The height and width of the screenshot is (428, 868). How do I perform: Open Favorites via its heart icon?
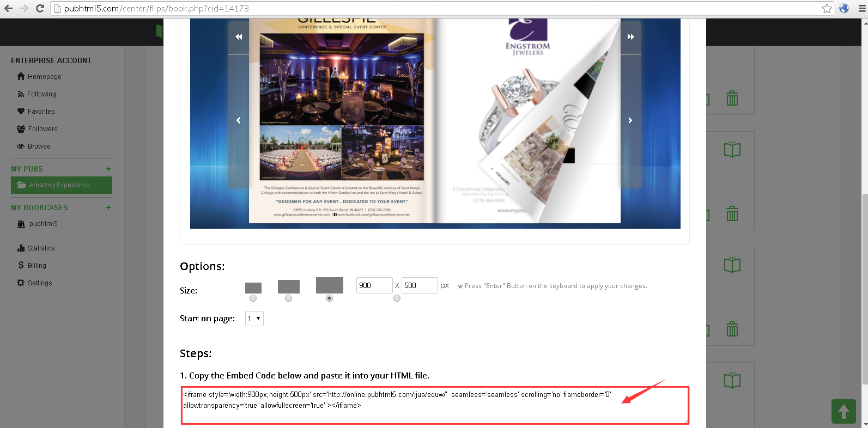pyautogui.click(x=21, y=111)
